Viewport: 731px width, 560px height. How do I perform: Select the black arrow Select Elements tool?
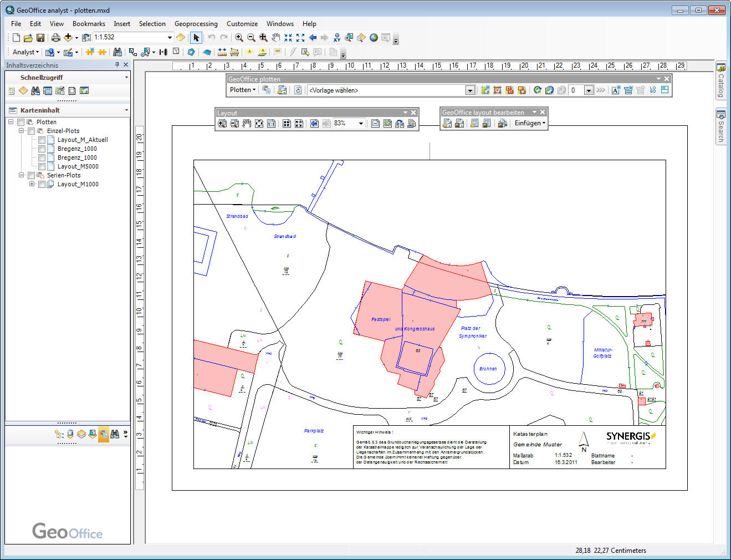tap(196, 38)
